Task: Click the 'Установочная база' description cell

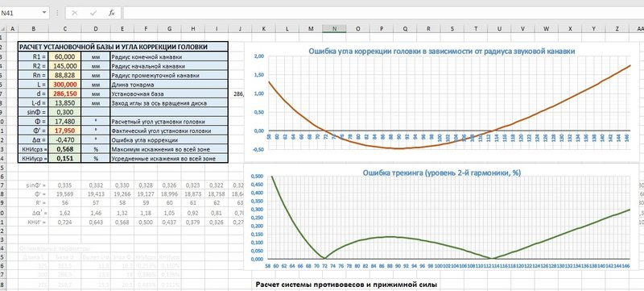Action: (x=168, y=94)
